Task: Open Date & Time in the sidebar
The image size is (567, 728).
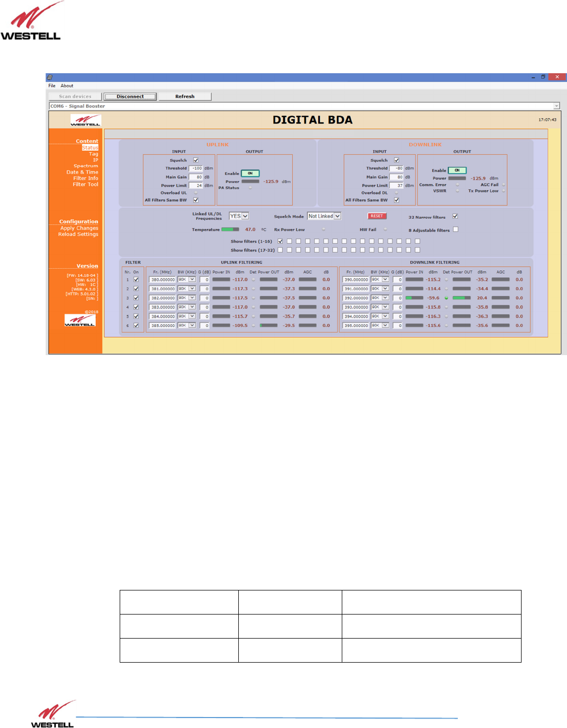Action: 82,172
